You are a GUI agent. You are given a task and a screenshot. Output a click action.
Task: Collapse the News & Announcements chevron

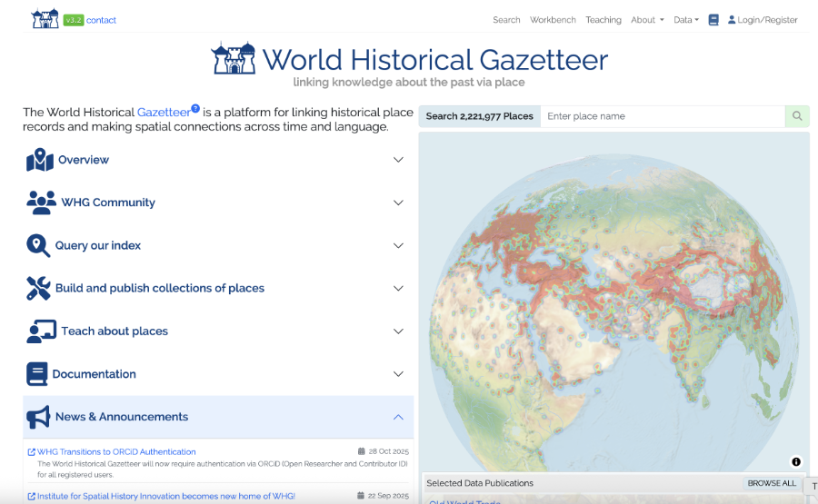(x=398, y=417)
